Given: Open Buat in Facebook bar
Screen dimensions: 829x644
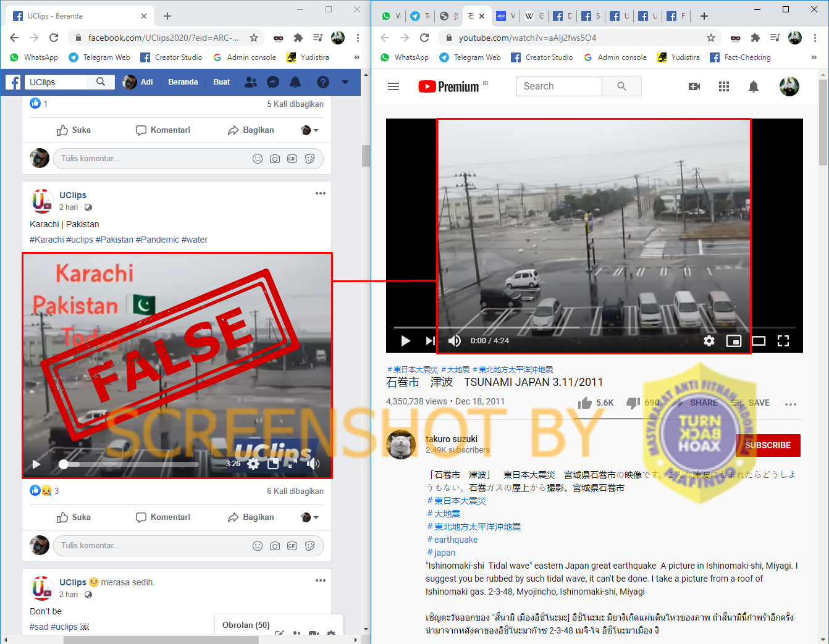Looking at the screenshot, I should point(222,82).
